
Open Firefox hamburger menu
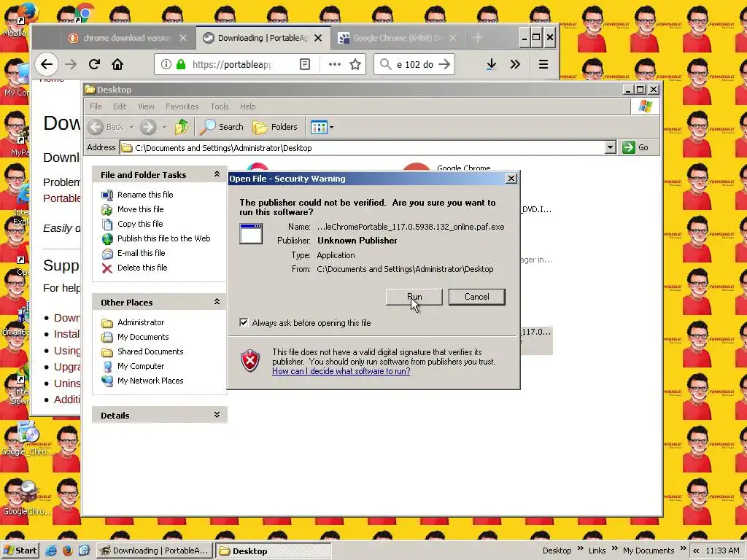tap(543, 64)
